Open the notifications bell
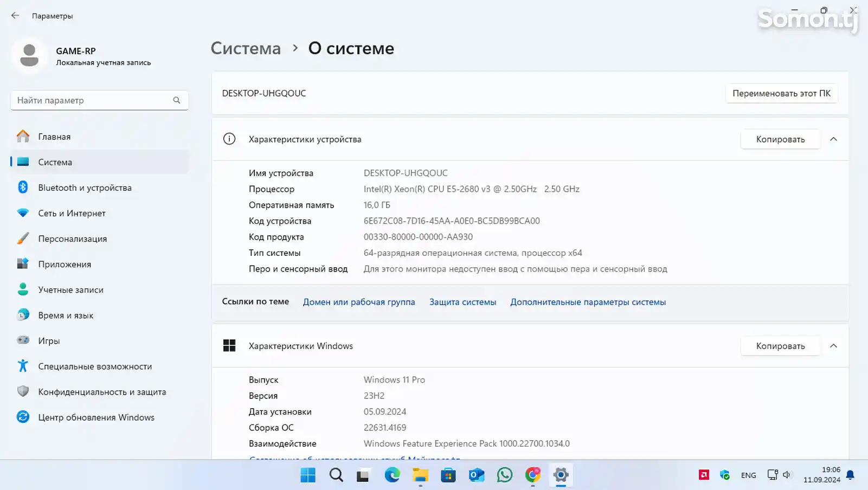The image size is (868, 490). point(850,475)
